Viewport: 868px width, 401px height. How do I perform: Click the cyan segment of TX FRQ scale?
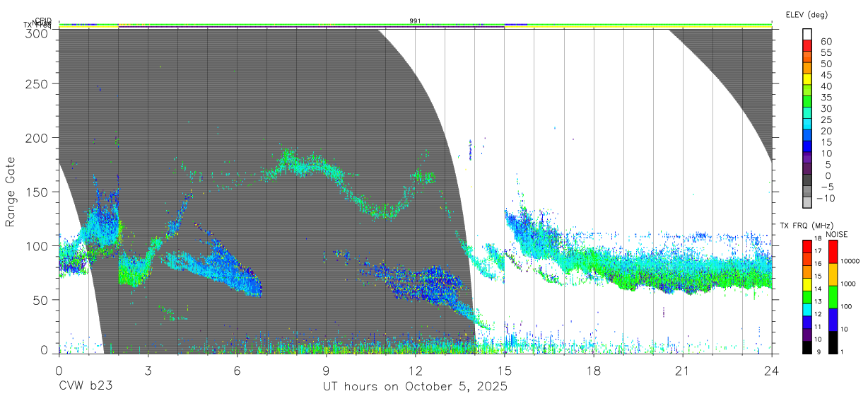tap(807, 309)
